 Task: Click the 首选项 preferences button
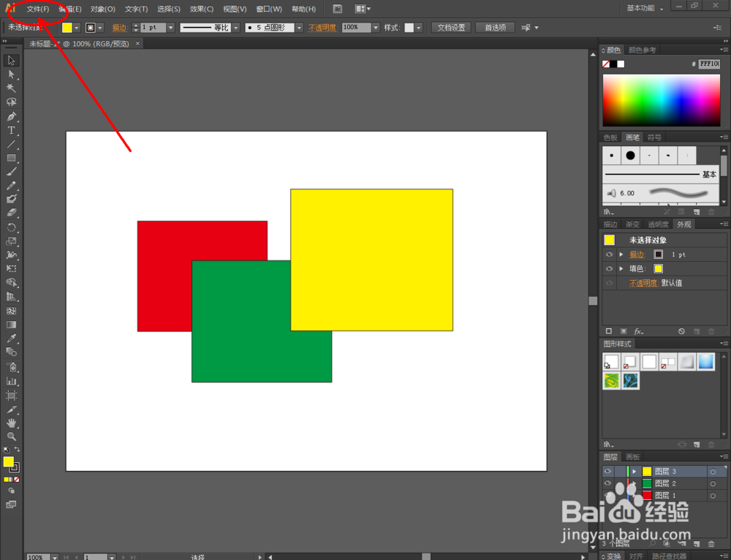coord(495,28)
